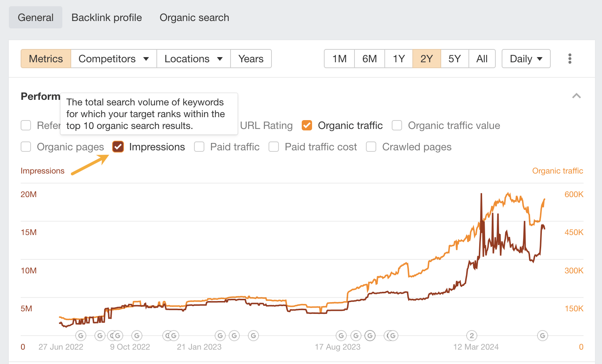Open the Organic search tab
The image size is (602, 364).
[194, 18]
